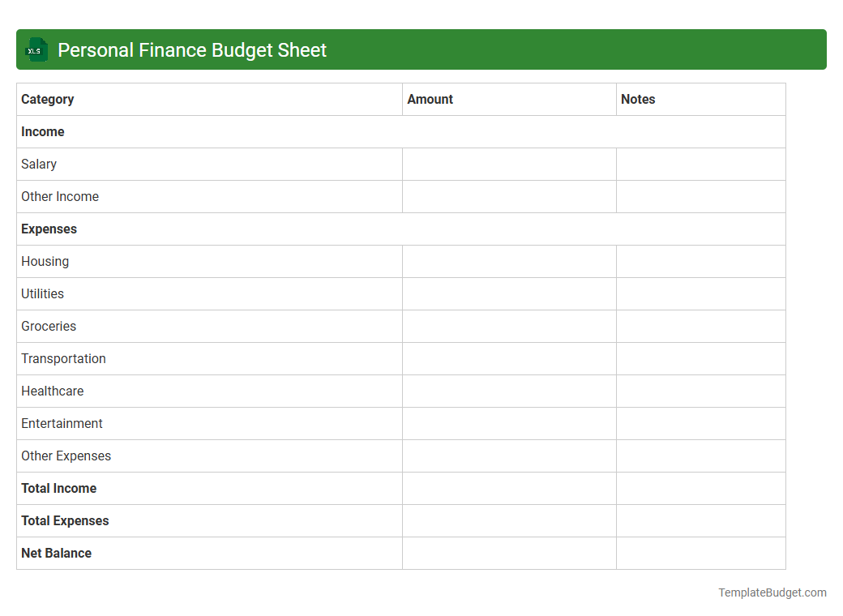Click the Healthcare row cell
The height and width of the screenshot is (616, 843).
coord(52,391)
